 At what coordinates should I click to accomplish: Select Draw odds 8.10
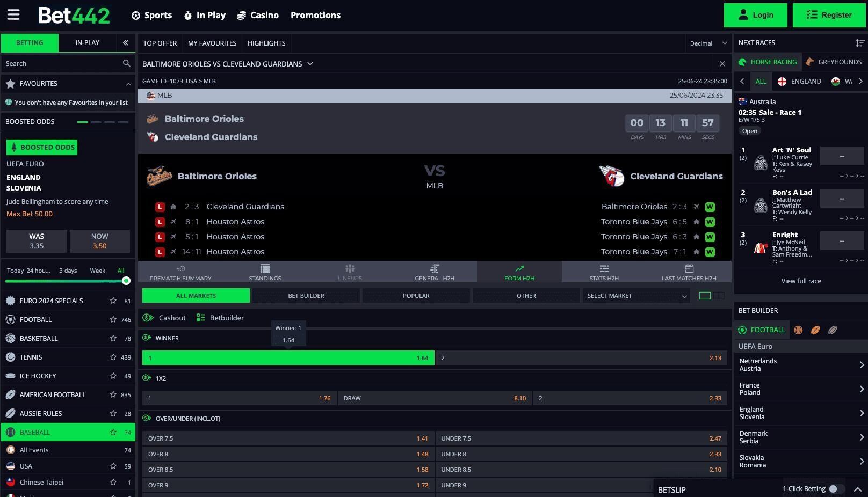tap(435, 398)
